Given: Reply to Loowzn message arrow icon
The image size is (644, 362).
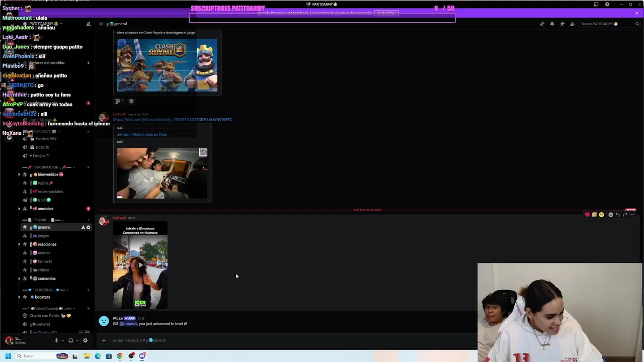Looking at the screenshot, I should (618, 215).
